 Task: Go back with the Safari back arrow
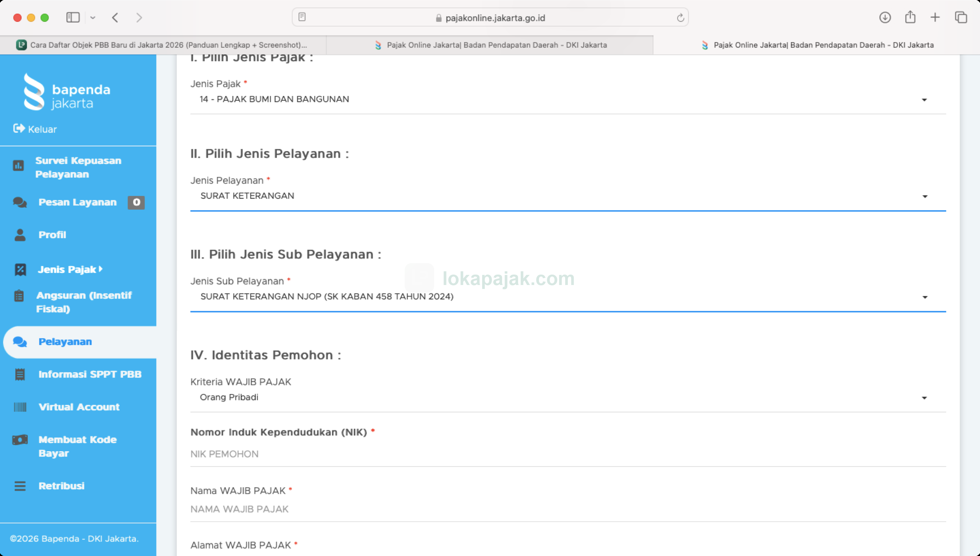115,18
